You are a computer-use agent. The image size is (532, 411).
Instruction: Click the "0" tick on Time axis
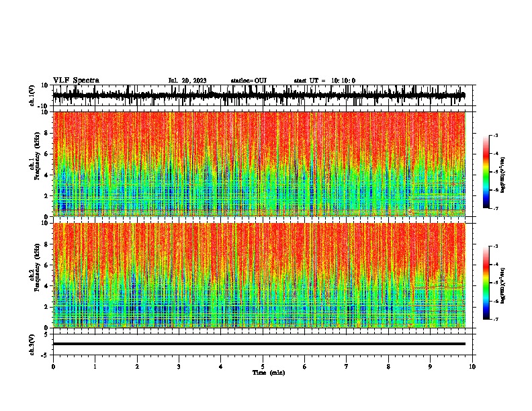tap(53, 367)
